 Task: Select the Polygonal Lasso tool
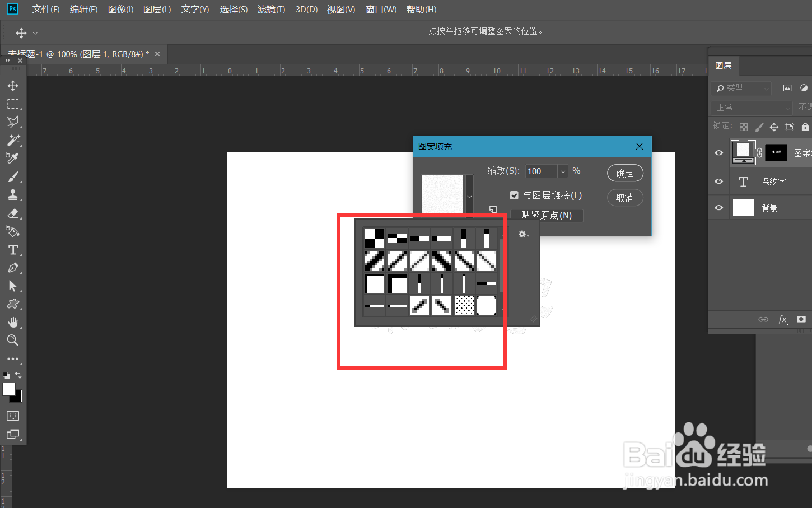click(x=13, y=122)
